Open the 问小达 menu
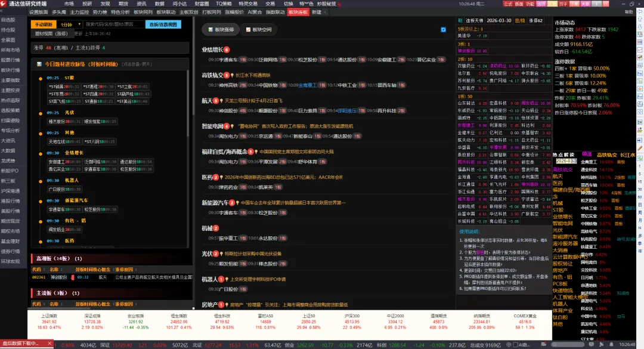 [x=179, y=4]
